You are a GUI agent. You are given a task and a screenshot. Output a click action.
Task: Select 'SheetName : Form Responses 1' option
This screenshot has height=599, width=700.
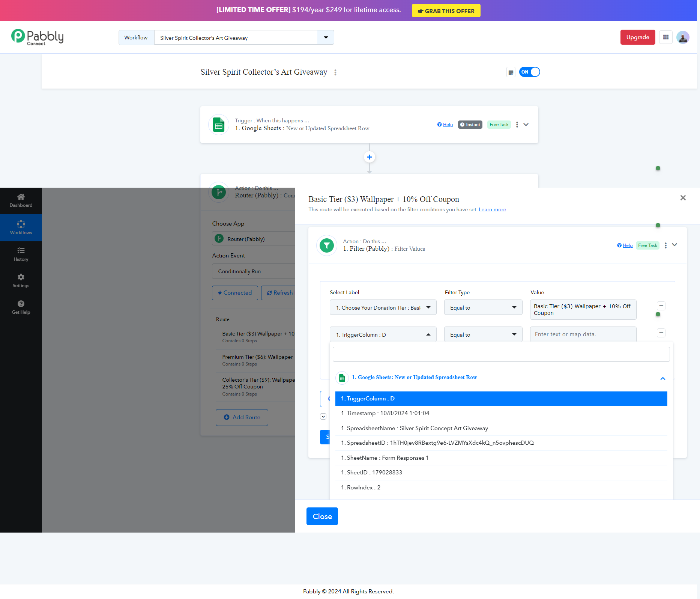coord(501,458)
